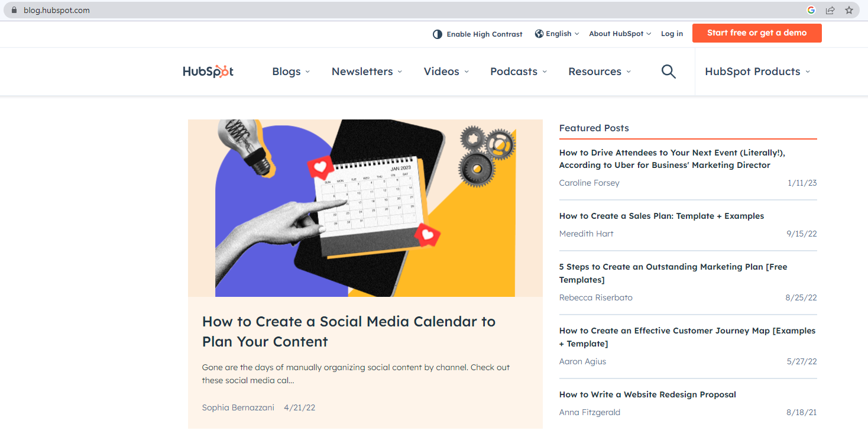Screen dimensions: 868x437
Task: Expand the Newsletters menu
Action: pos(367,72)
